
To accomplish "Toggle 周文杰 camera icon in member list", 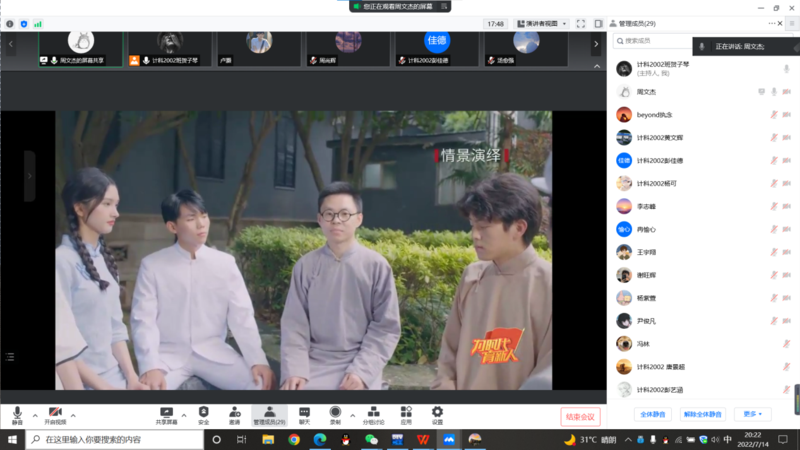I will [x=787, y=92].
